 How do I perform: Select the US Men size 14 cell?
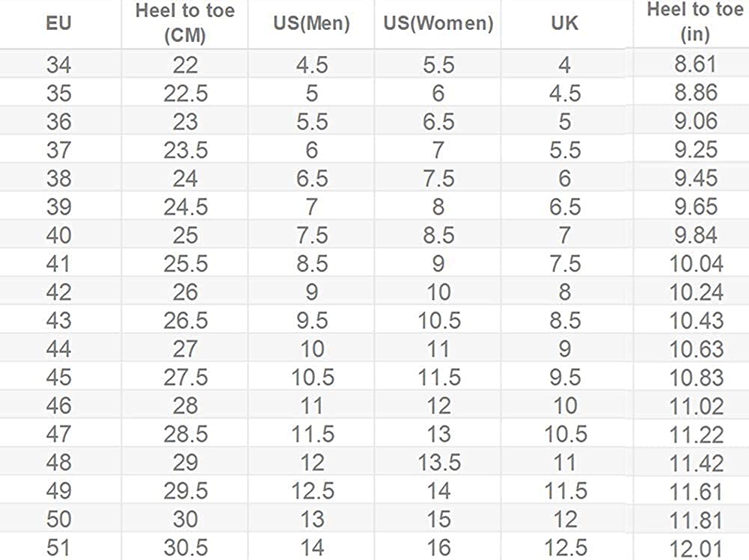(x=311, y=547)
